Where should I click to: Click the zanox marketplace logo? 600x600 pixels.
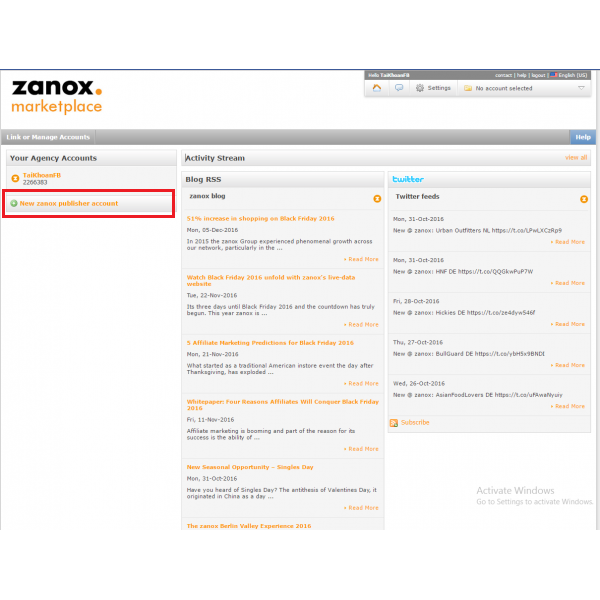coord(57,96)
